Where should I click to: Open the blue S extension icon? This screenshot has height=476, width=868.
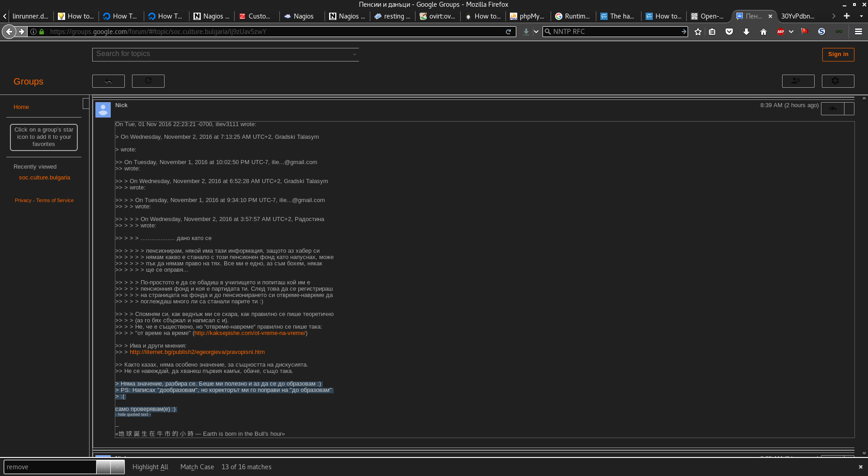(821, 32)
